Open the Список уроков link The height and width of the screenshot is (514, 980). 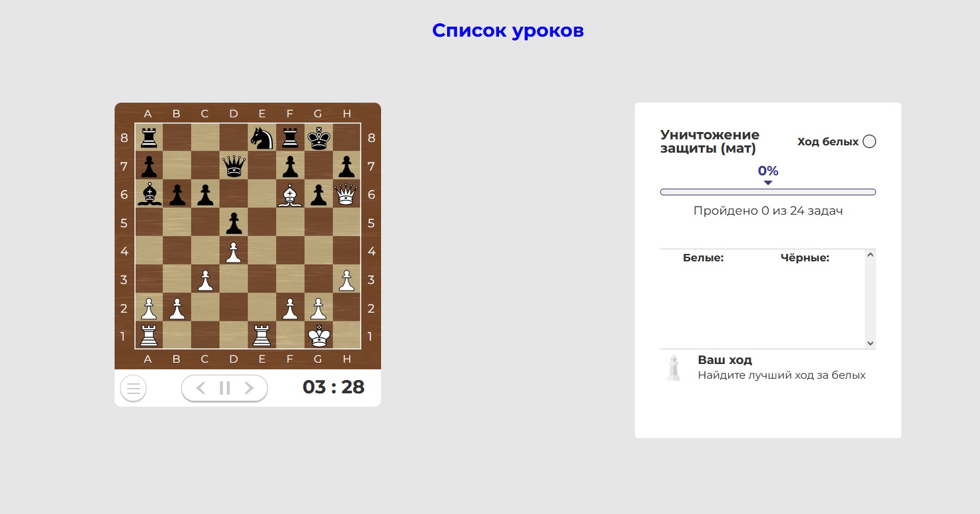[508, 31]
